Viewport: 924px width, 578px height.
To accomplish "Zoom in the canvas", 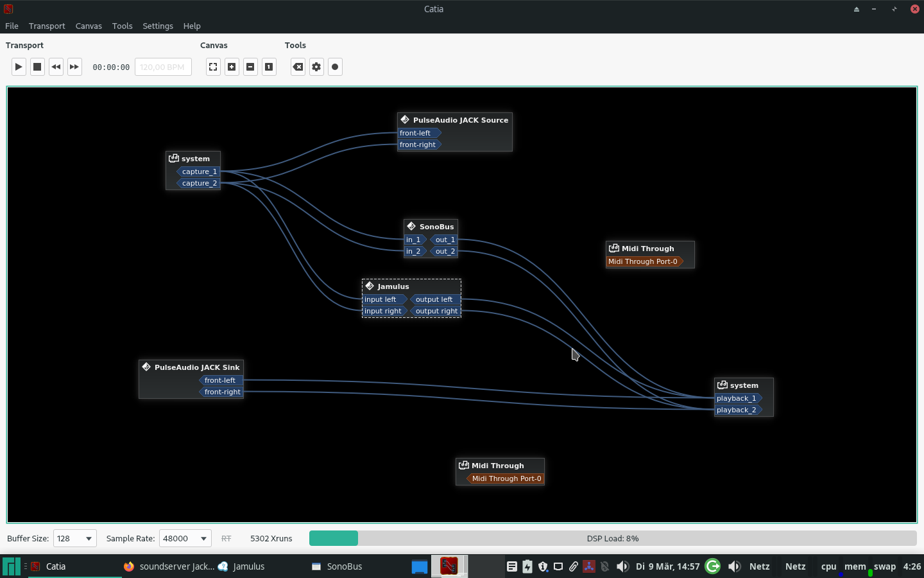I will [232, 67].
